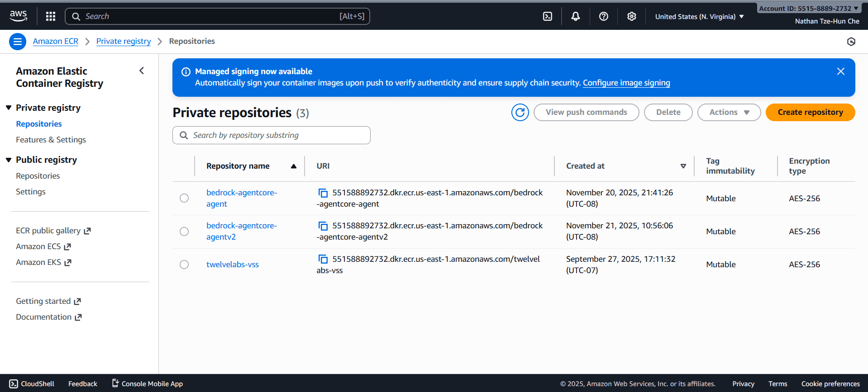Click external link icon next to Getting started
The height and width of the screenshot is (392, 868).
[x=77, y=302]
